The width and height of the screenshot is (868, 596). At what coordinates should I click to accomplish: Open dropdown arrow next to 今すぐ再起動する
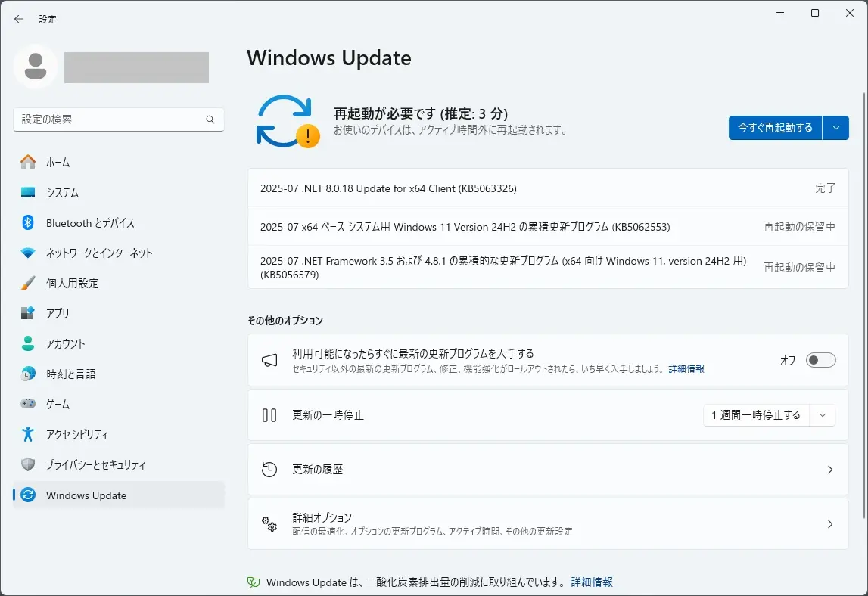tap(836, 128)
